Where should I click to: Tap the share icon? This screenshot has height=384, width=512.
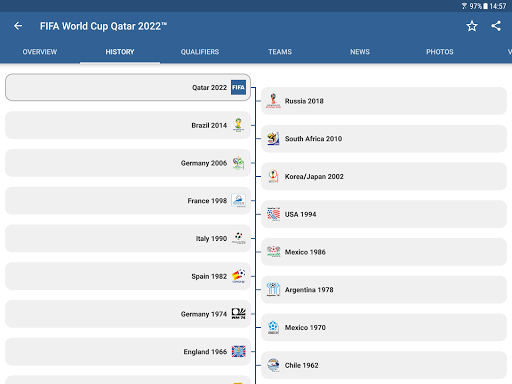pyautogui.click(x=496, y=26)
